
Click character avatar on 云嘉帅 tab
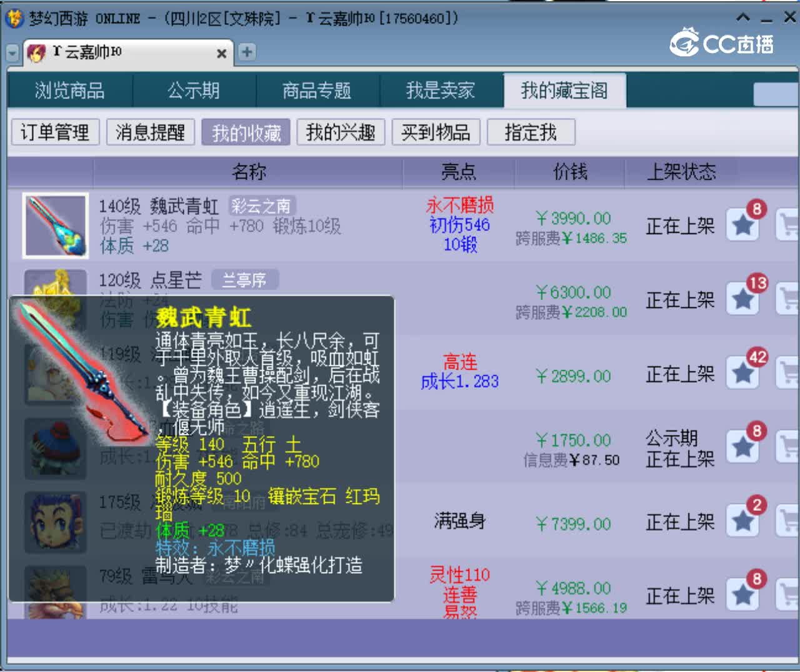pyautogui.click(x=36, y=53)
